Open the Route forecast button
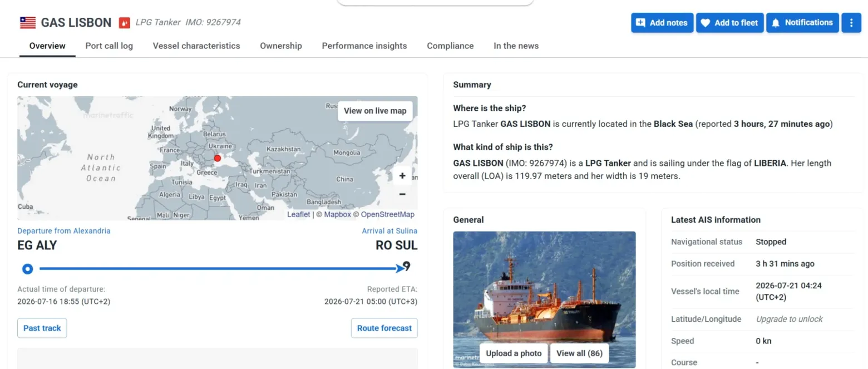This screenshot has height=369, width=868. (384, 328)
